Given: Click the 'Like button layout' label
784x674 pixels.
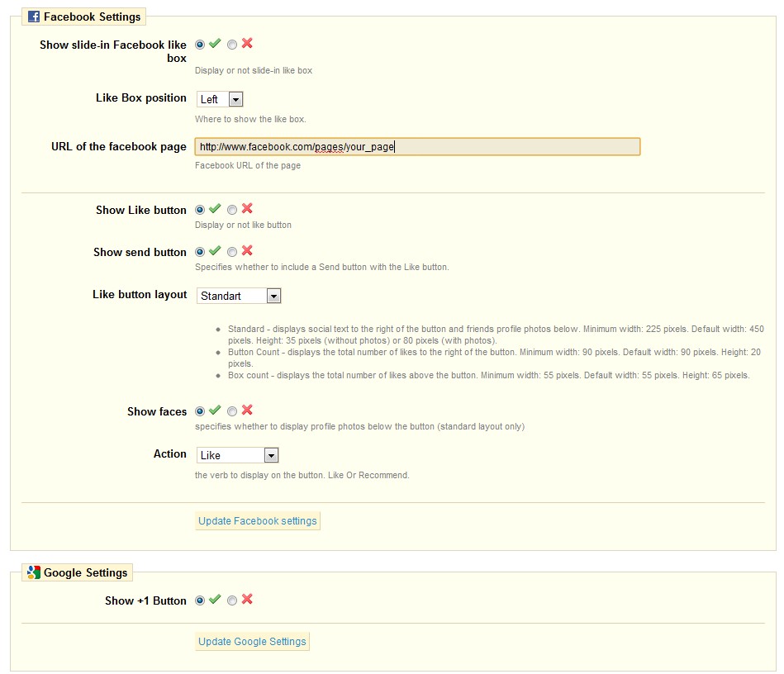Looking at the screenshot, I should pos(140,295).
